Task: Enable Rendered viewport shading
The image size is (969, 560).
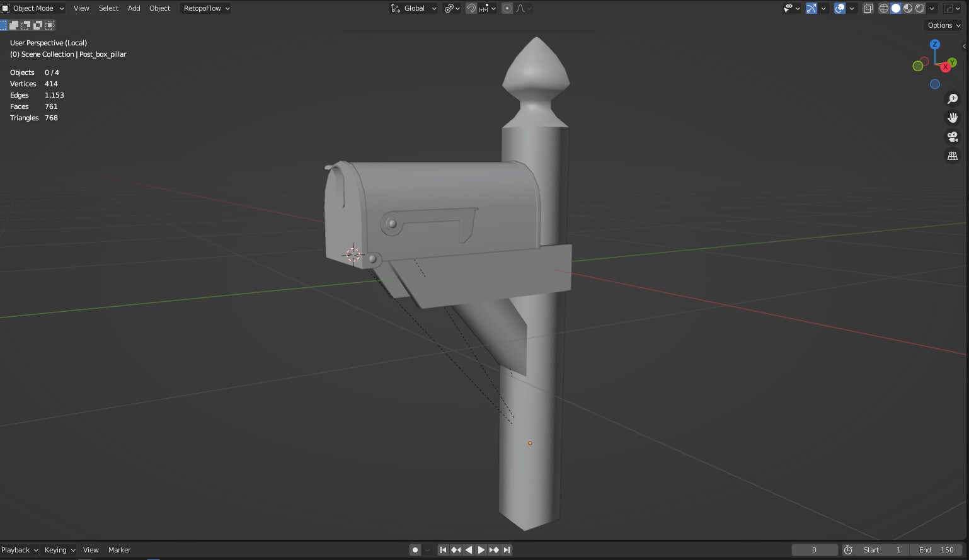Action: coord(920,8)
